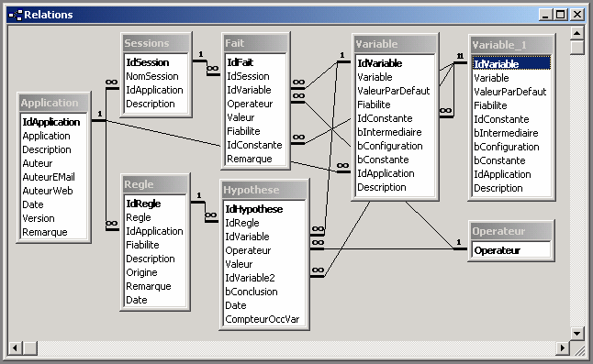593x364 pixels.
Task: Select the Operateur table title bar
Action: (x=511, y=231)
